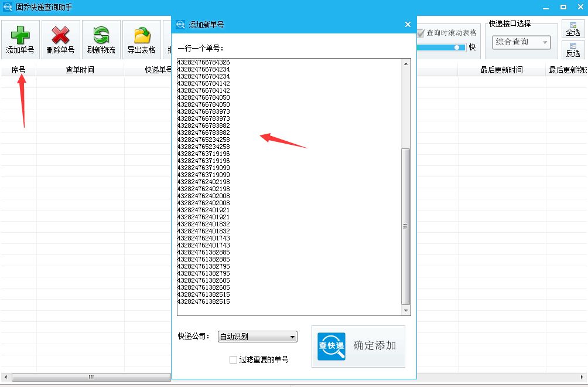Open the 自动识别 courier company dropdown
This screenshot has height=387, width=588.
[257, 336]
